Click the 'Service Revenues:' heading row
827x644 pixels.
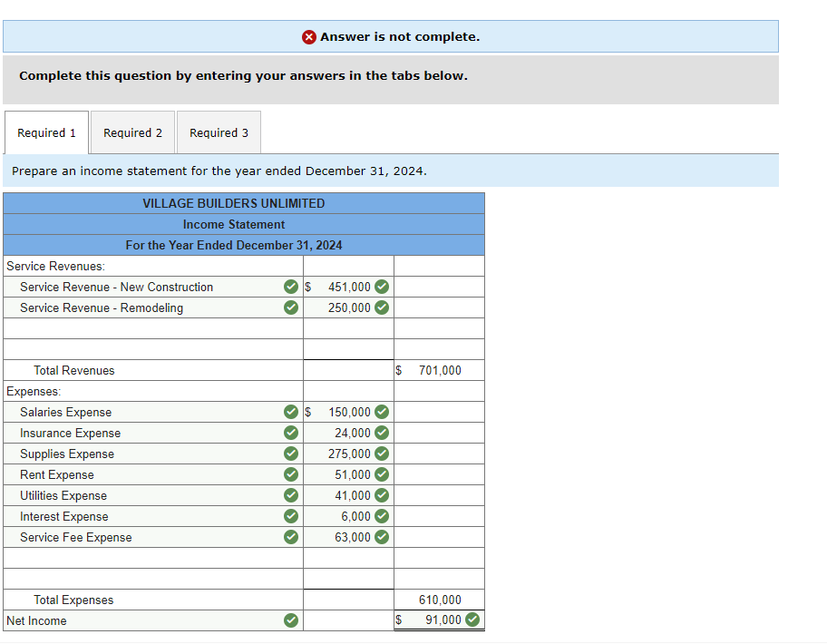pos(153,266)
